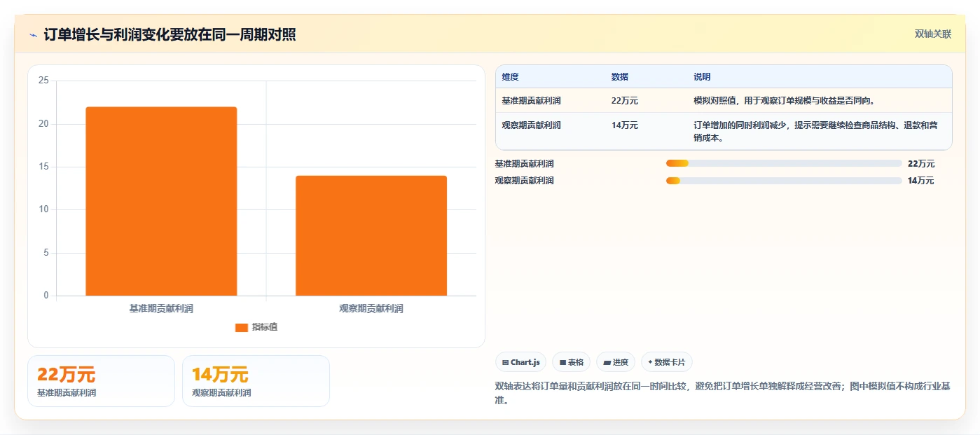Click the 基准期贡献利润 progress bar
The width and height of the screenshot is (980, 435).
784,164
